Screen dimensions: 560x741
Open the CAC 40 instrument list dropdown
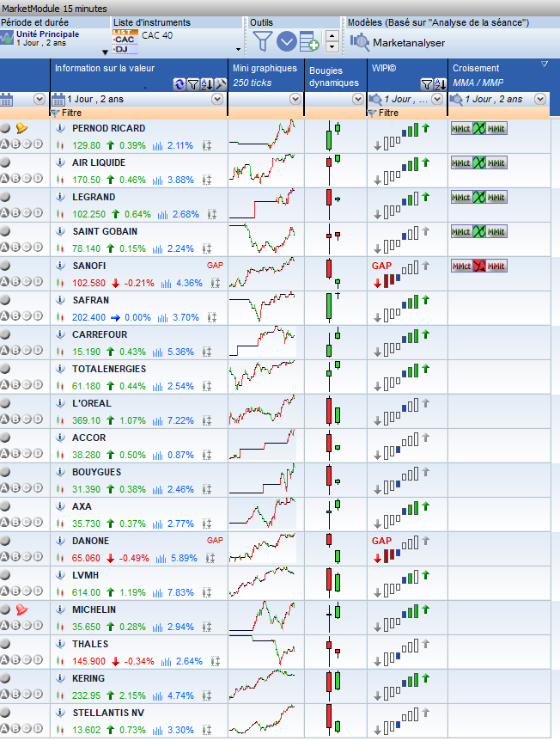239,49
